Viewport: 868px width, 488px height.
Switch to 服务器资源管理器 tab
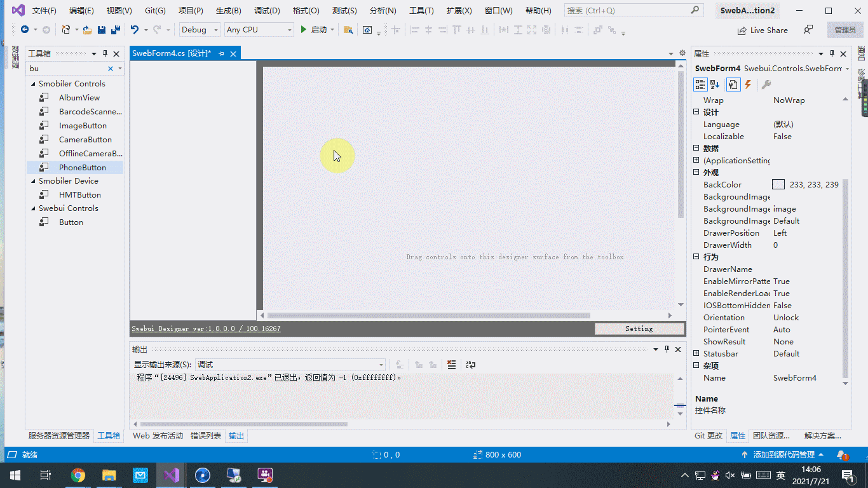pyautogui.click(x=59, y=436)
